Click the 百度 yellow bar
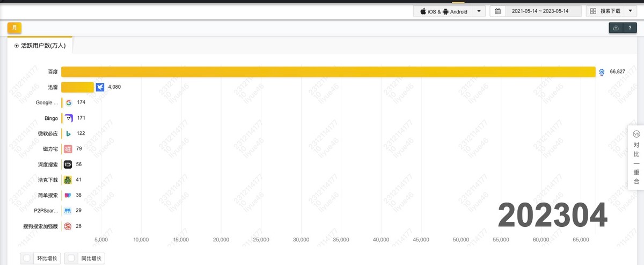644x265 pixels. tap(328, 71)
